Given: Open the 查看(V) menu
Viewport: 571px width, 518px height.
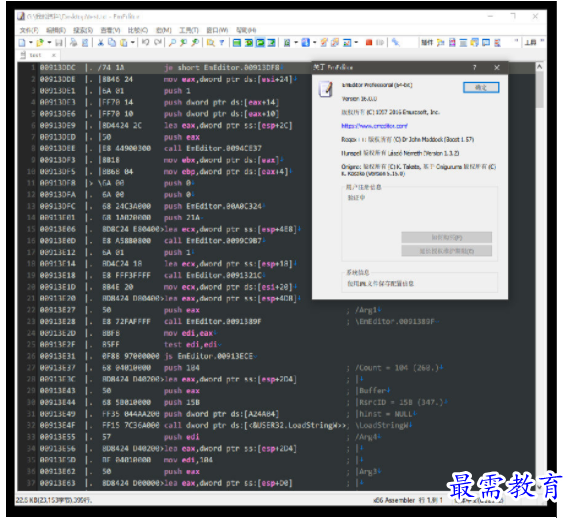Looking at the screenshot, I should pos(110,30).
